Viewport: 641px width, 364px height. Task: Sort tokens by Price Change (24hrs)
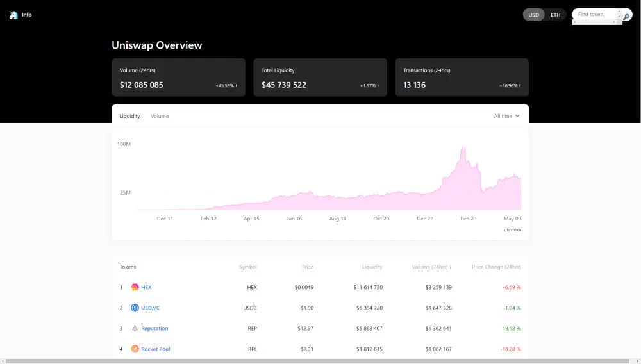pos(496,267)
